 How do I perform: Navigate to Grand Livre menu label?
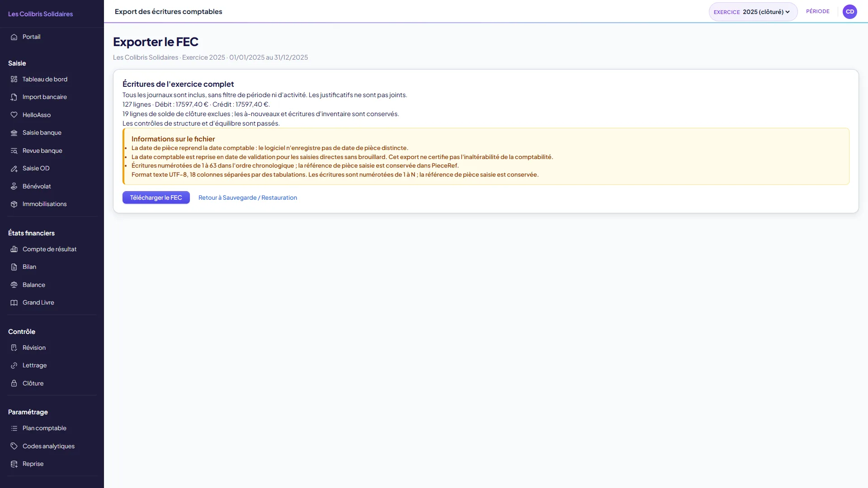click(38, 303)
